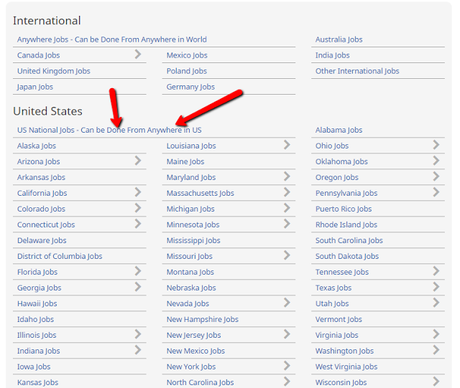Open the Montana Jobs link
This screenshot has width=460, height=388.
(190, 272)
